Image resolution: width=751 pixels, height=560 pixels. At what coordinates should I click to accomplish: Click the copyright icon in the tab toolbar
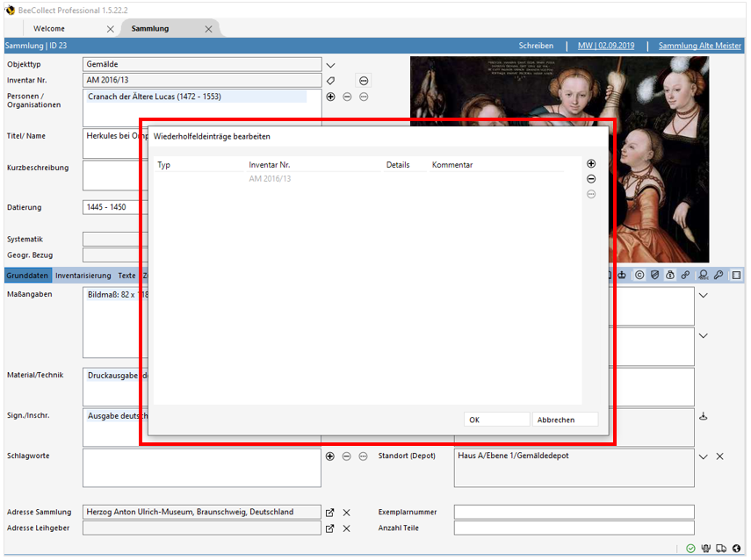click(x=639, y=276)
